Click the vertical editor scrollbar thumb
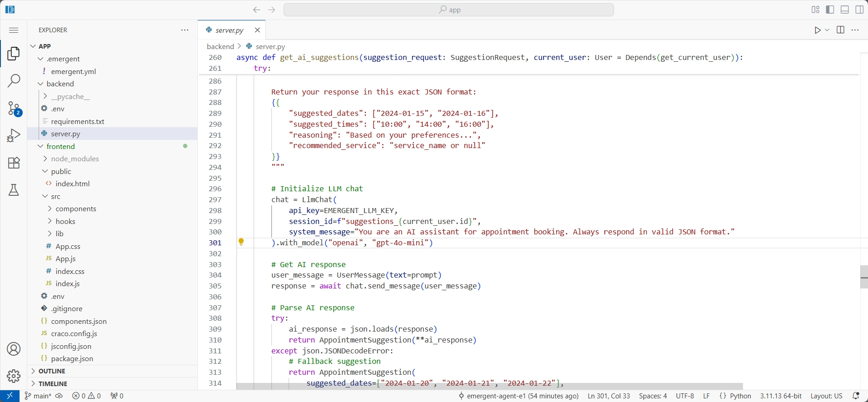This screenshot has width=868, height=402. [x=864, y=277]
